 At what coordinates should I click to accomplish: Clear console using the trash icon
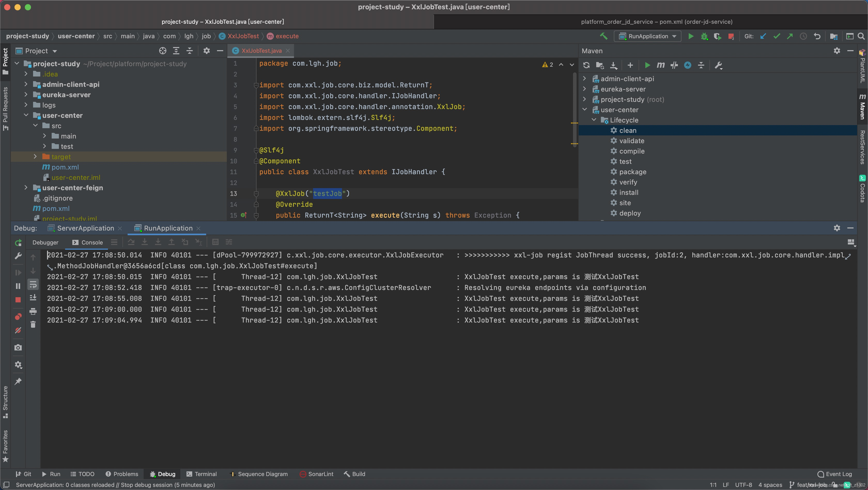click(33, 325)
